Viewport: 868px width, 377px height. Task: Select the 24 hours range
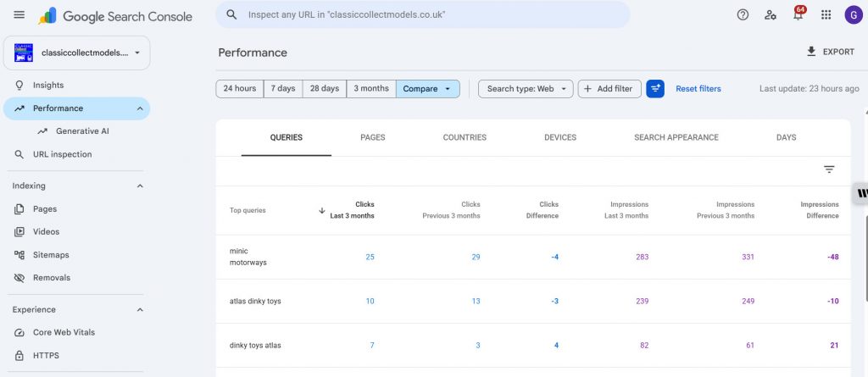tap(240, 89)
